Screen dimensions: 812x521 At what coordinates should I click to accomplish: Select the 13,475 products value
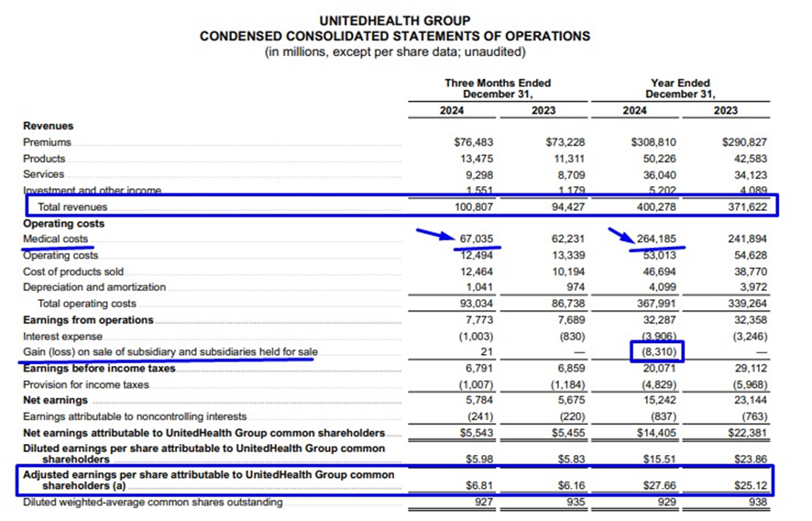tap(477, 159)
